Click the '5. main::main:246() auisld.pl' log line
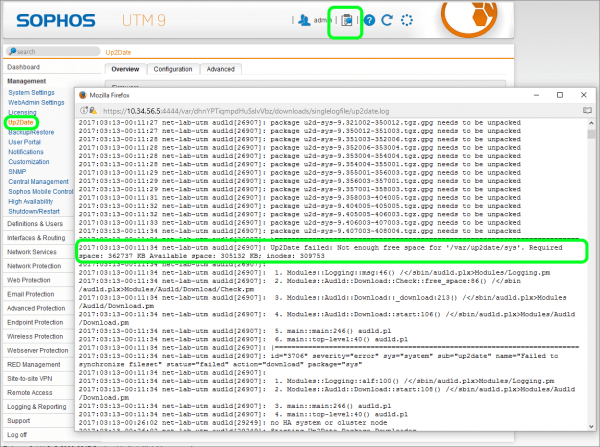The height and width of the screenshot is (447, 600). tap(235, 331)
